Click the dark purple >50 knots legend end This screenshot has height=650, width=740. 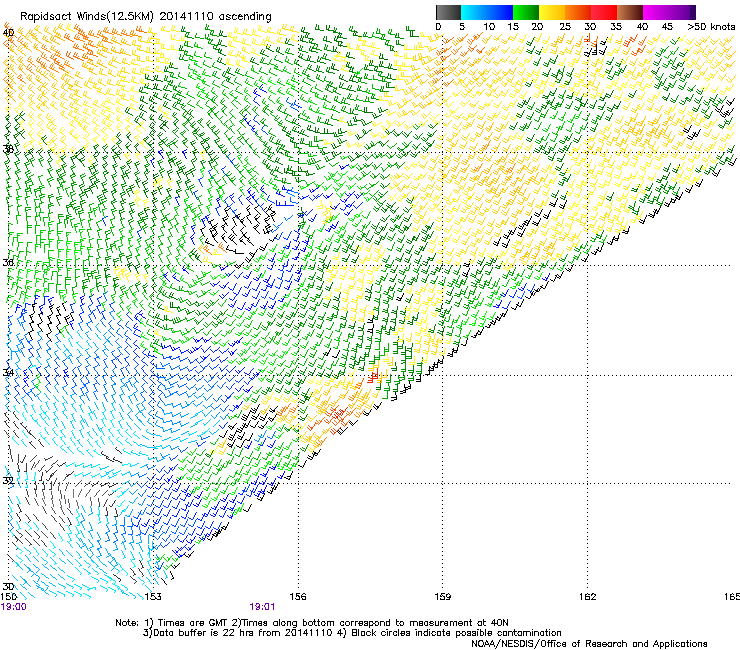coord(692,12)
